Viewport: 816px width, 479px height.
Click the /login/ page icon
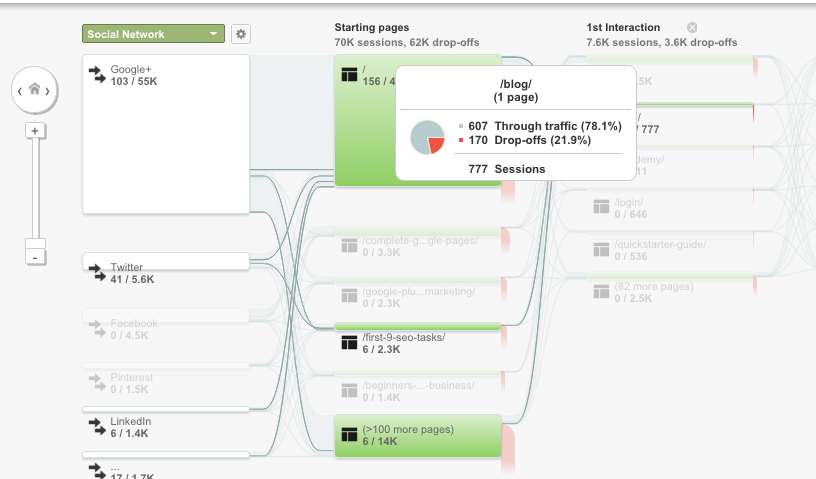(x=601, y=207)
